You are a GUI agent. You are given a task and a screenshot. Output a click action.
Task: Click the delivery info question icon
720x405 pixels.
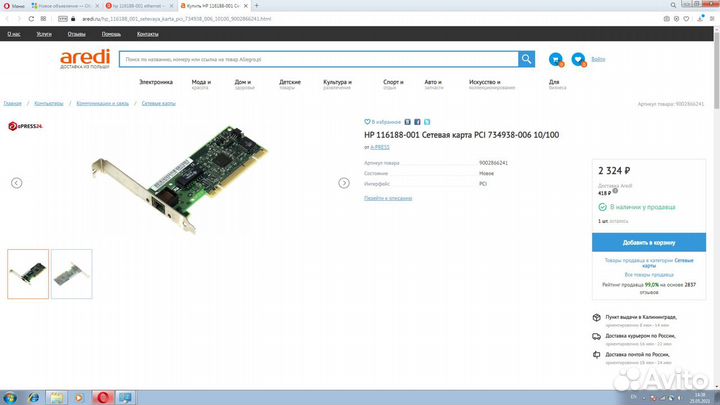(615, 191)
